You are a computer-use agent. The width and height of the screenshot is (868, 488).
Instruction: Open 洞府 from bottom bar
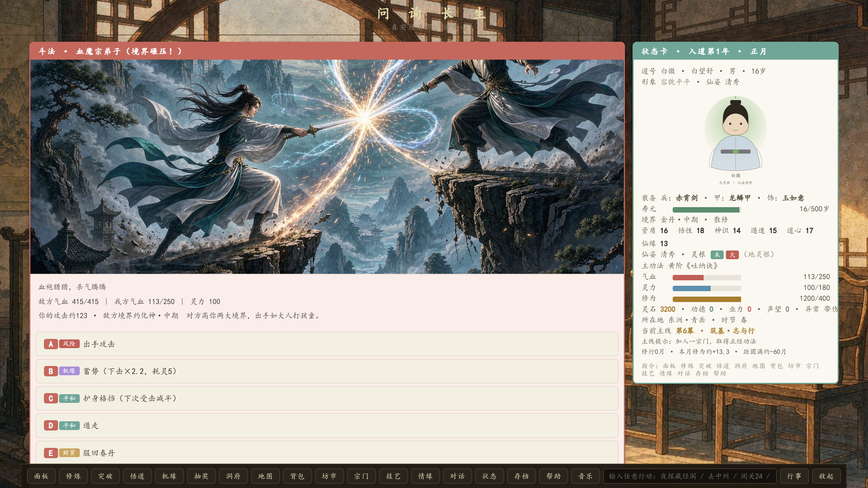click(x=234, y=476)
